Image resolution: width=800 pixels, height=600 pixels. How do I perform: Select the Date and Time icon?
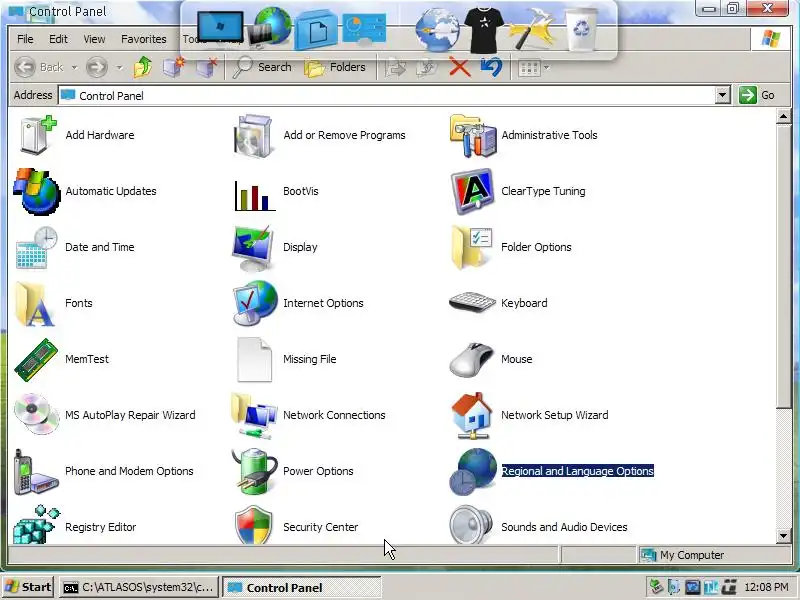pyautogui.click(x=37, y=247)
